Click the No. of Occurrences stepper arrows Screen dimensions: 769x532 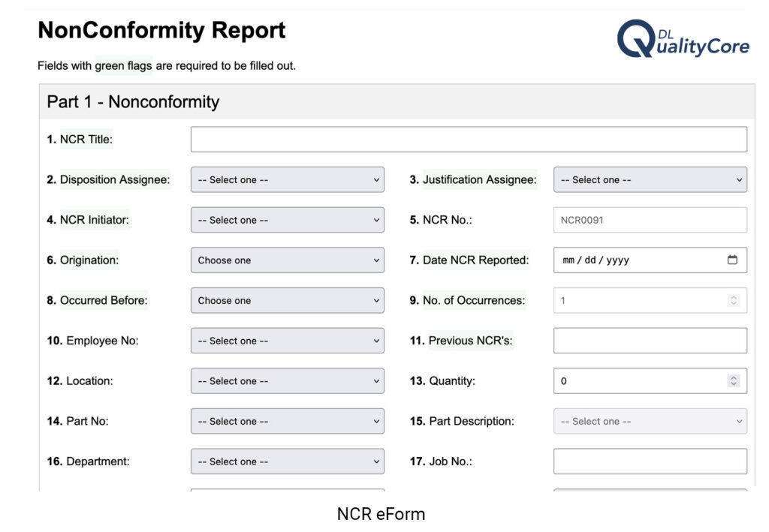pos(733,300)
